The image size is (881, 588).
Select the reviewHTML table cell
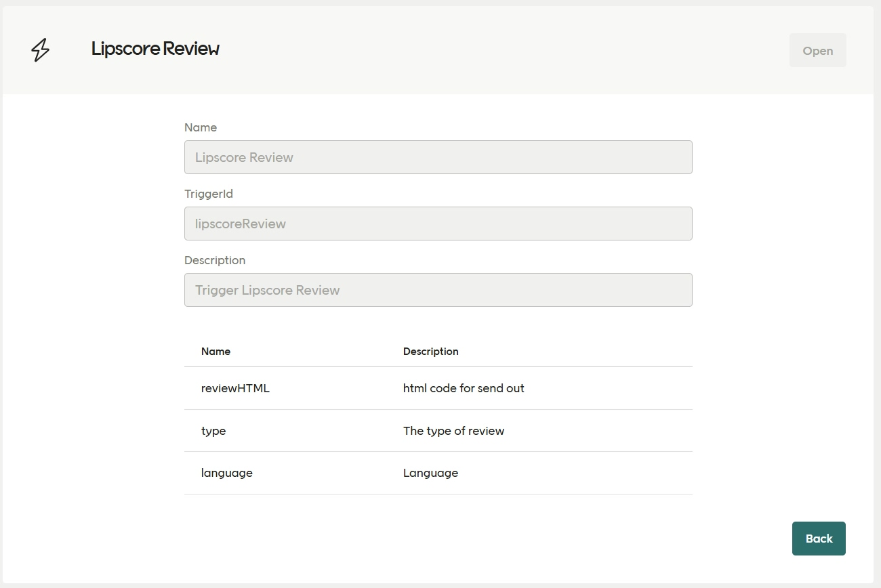point(235,388)
